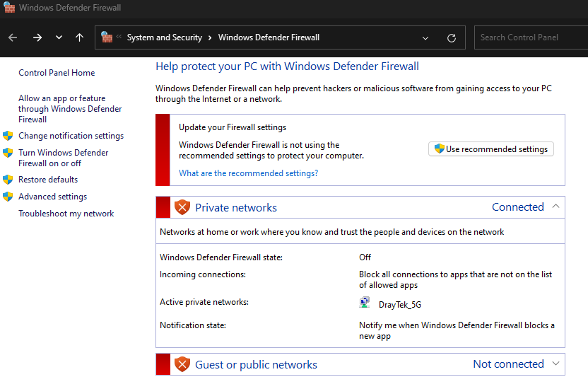Click Windows Defender Firewall breadcrumb
This screenshot has height=389, width=588.
269,37
